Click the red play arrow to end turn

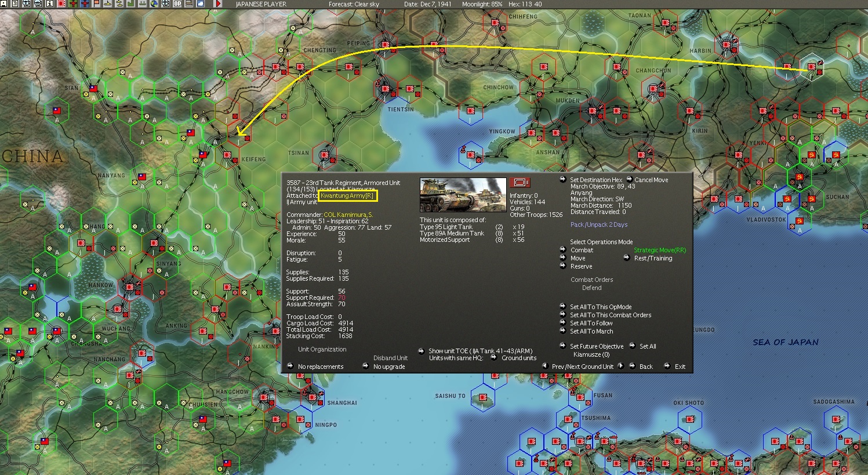coord(218,3)
